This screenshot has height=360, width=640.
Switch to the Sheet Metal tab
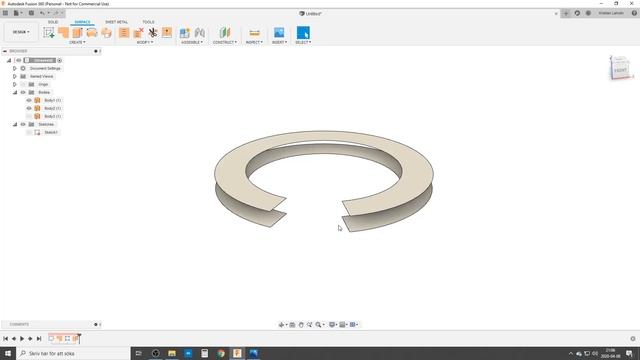[116, 22]
